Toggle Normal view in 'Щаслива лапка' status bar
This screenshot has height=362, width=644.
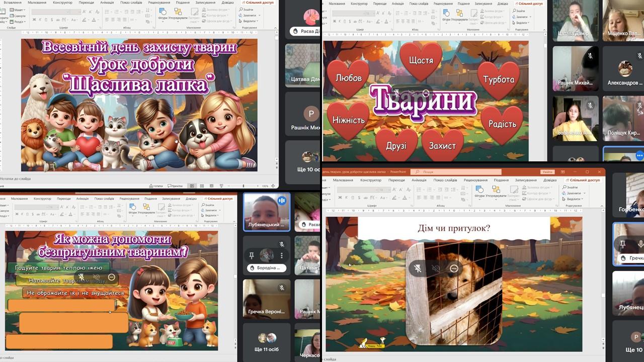pyautogui.click(x=192, y=186)
